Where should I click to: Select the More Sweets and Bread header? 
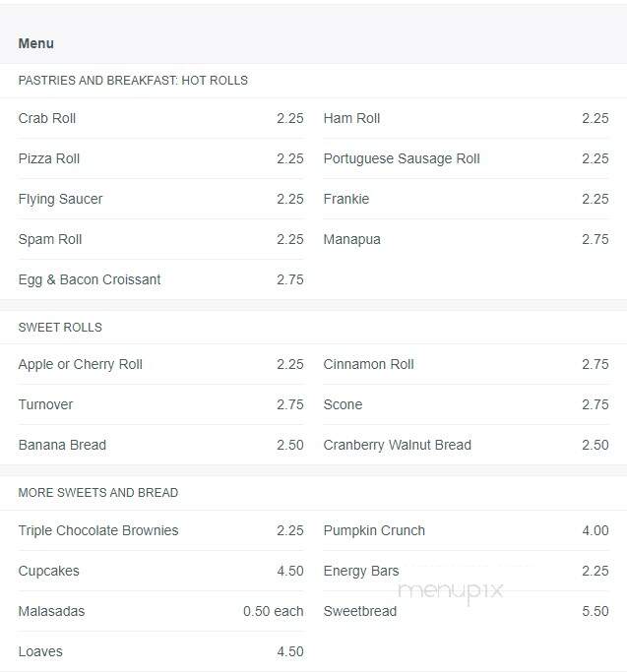98,493
